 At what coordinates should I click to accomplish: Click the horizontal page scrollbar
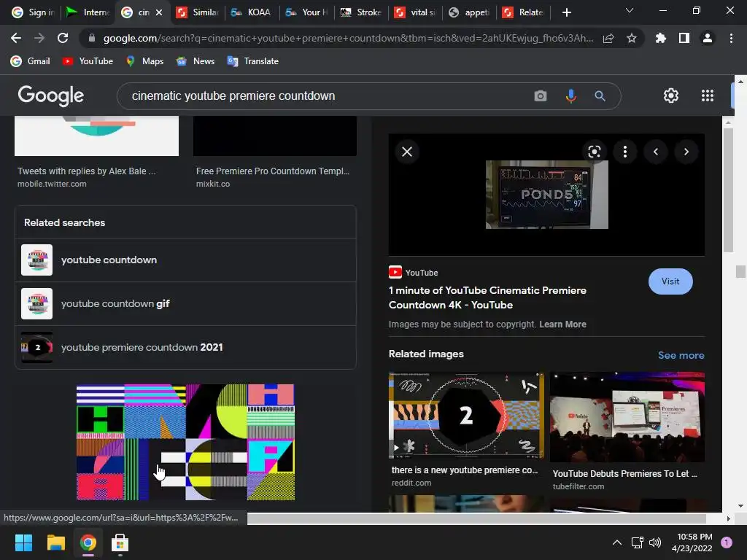click(x=476, y=518)
